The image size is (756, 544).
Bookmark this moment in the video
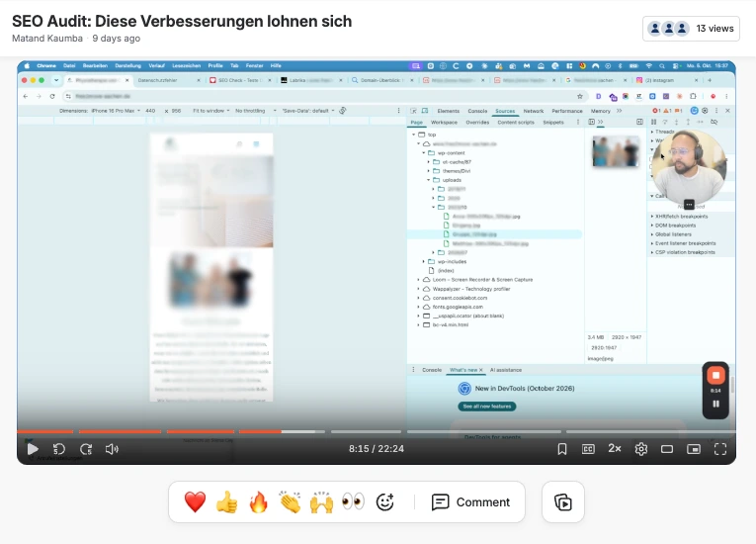tap(562, 449)
